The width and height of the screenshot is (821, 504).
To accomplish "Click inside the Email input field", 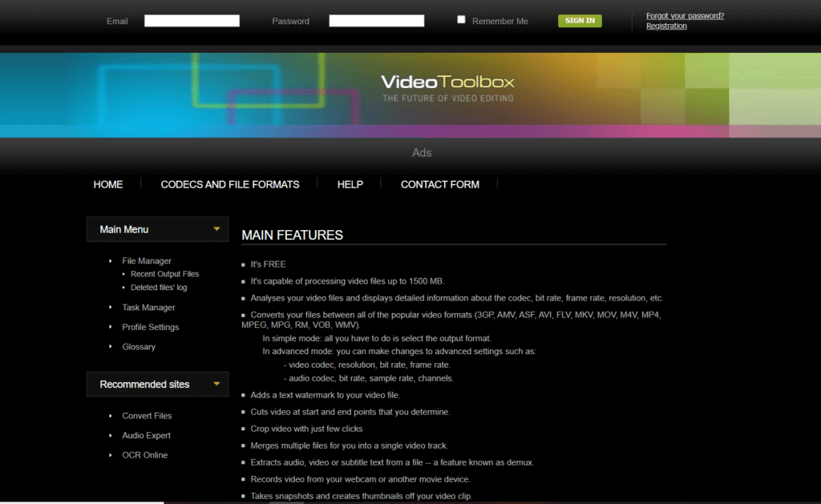I will coord(191,20).
